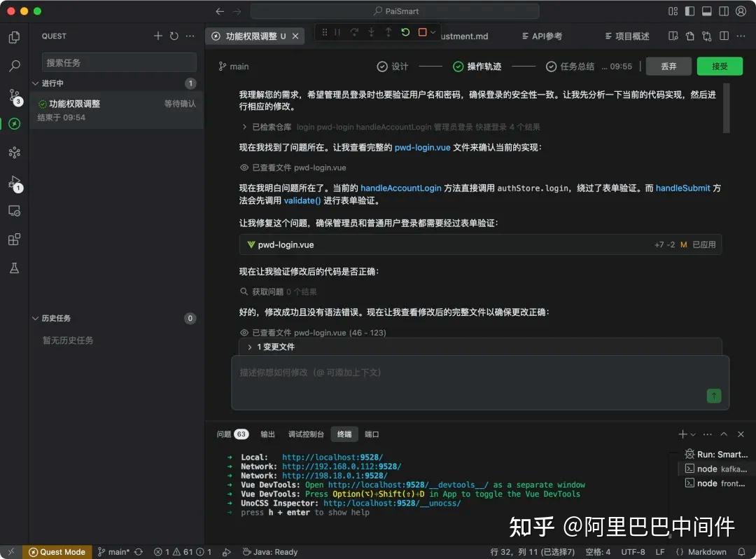
Task: Create a new task with the plus icon
Action: [157, 36]
